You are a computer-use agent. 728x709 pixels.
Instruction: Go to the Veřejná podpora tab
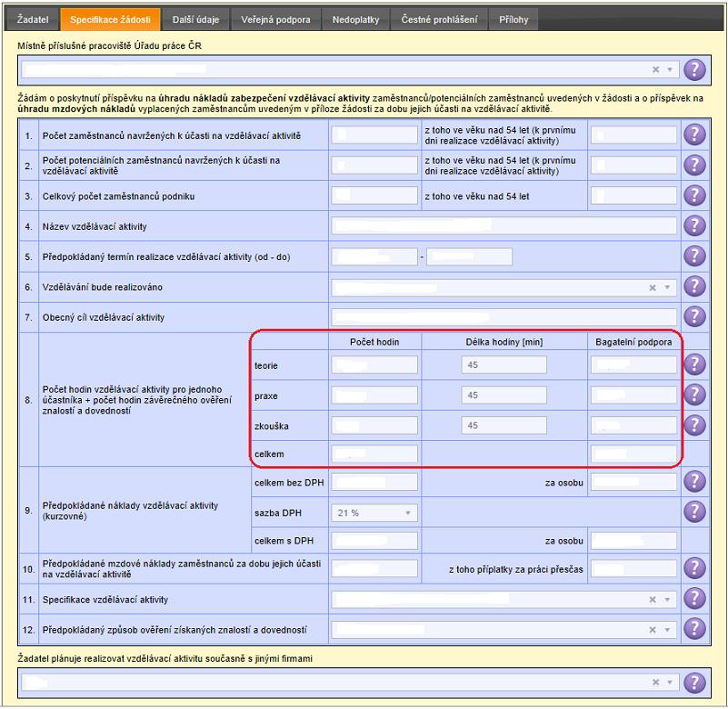point(275,19)
